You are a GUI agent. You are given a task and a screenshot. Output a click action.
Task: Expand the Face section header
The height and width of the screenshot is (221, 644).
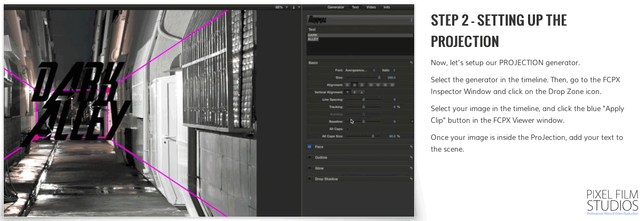pyautogui.click(x=361, y=147)
